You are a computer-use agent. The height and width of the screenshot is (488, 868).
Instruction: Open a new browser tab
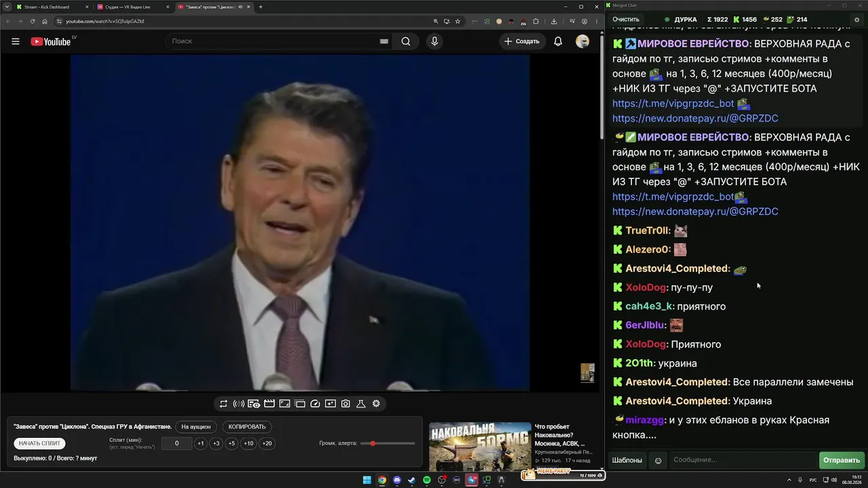(x=260, y=7)
